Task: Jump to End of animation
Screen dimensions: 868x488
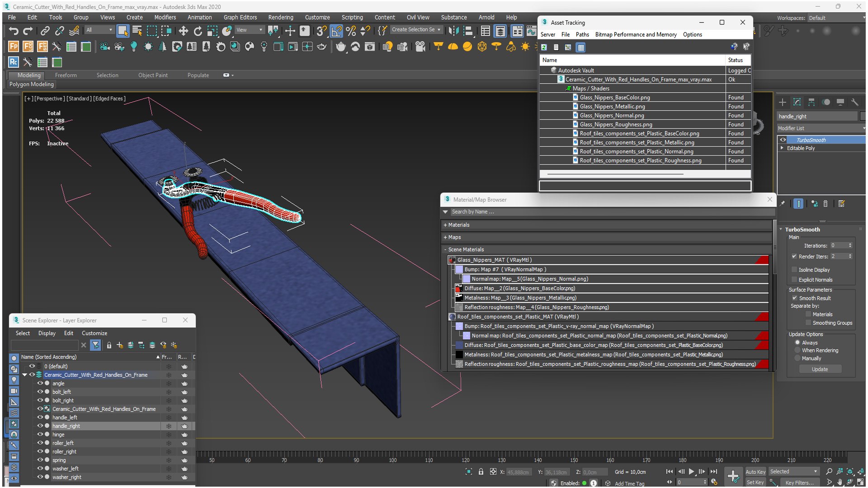Action: (x=714, y=472)
